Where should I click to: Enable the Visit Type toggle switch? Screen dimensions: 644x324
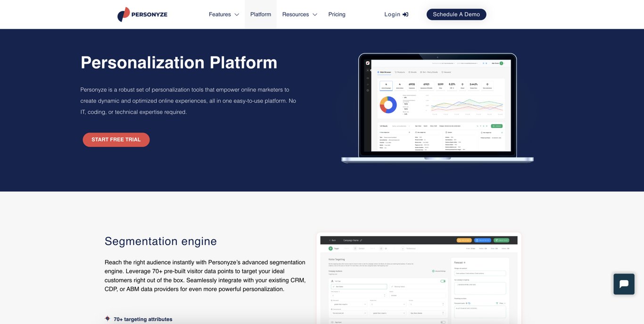[443, 281]
